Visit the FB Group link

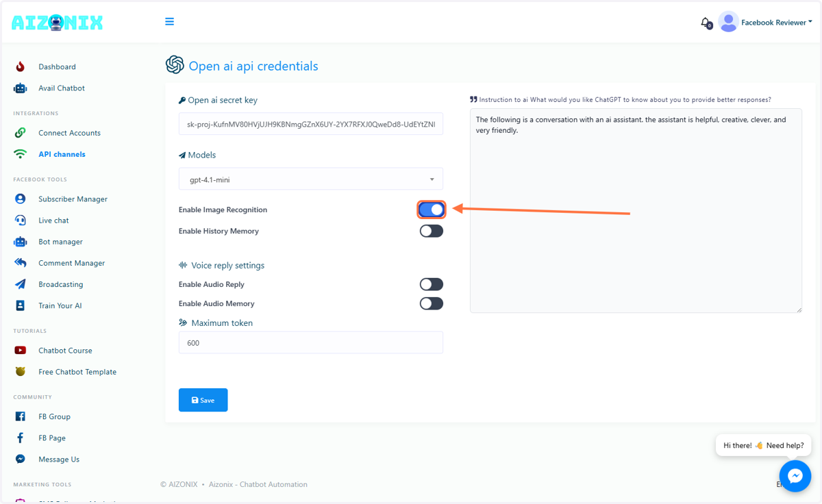(x=54, y=416)
